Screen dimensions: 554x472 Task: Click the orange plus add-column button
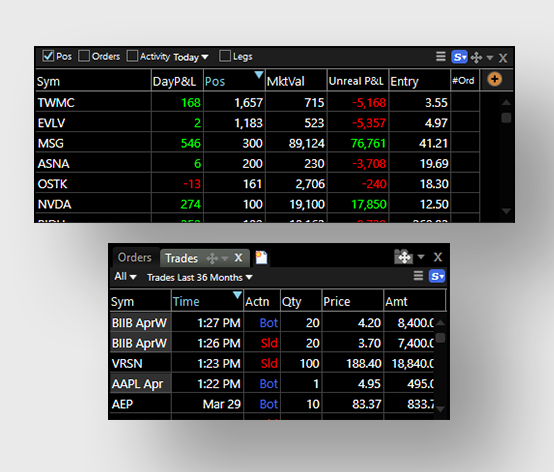tap(495, 79)
